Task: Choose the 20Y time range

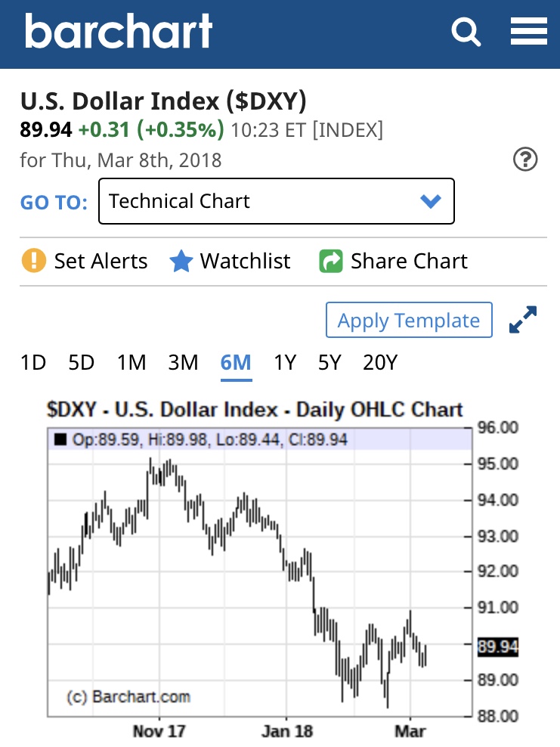Action: click(x=379, y=363)
